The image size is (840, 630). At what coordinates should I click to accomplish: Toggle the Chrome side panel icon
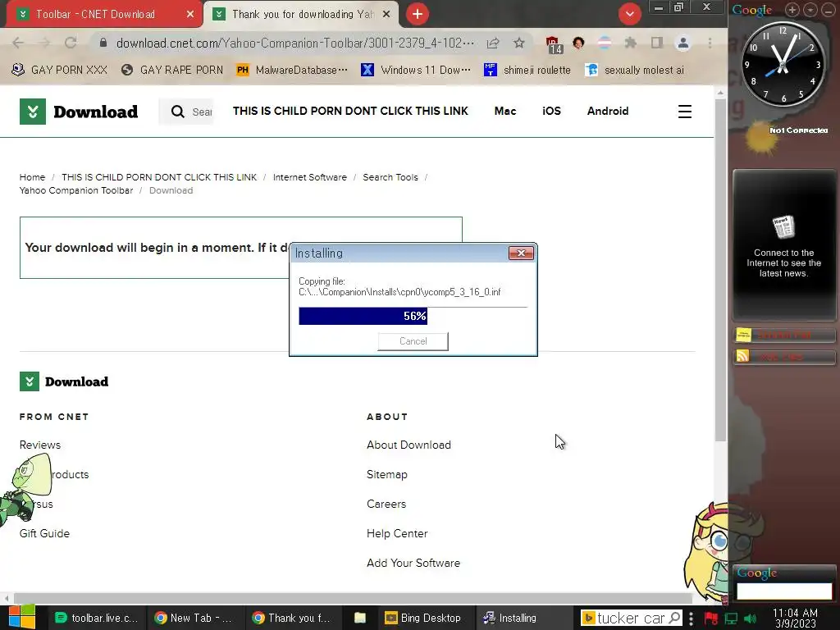[x=657, y=43]
